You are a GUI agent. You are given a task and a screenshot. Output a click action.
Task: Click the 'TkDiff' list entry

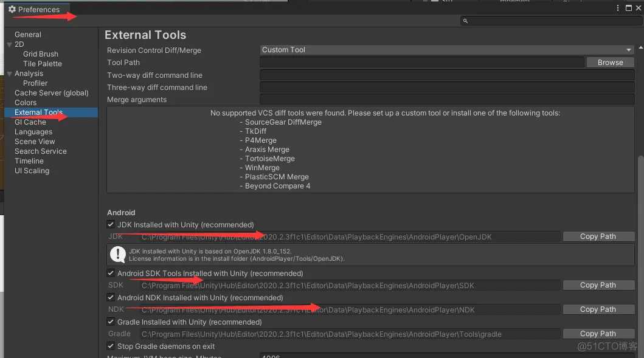click(256, 131)
